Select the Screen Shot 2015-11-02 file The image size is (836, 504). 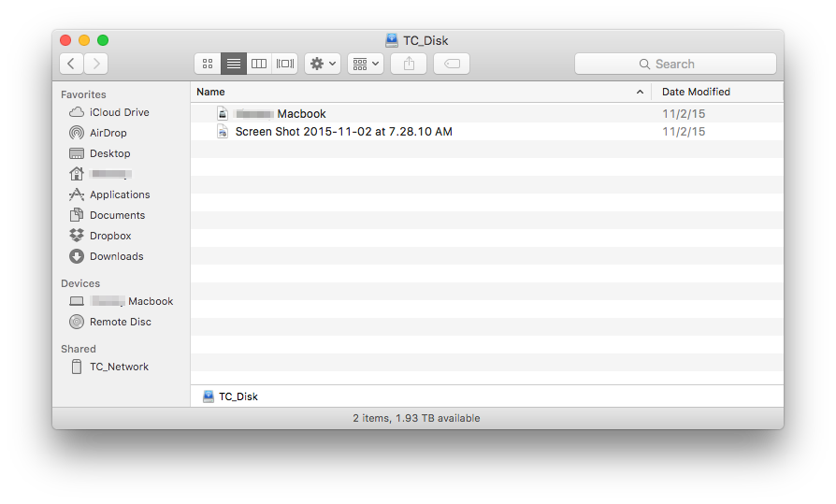point(487,132)
